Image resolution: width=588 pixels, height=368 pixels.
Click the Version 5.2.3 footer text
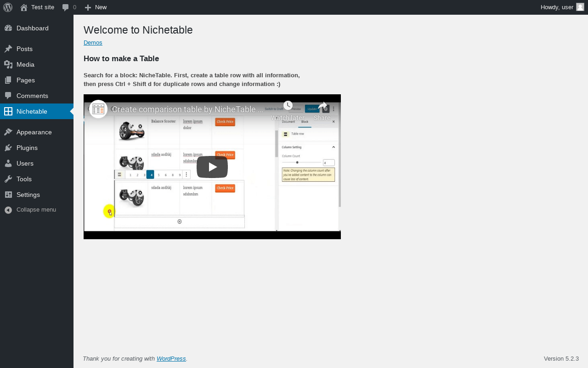click(x=561, y=359)
